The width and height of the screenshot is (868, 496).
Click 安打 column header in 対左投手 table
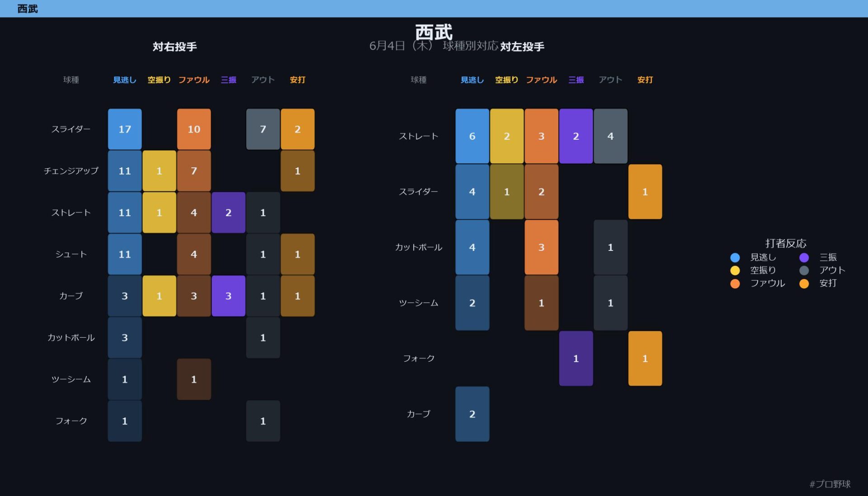tap(645, 80)
